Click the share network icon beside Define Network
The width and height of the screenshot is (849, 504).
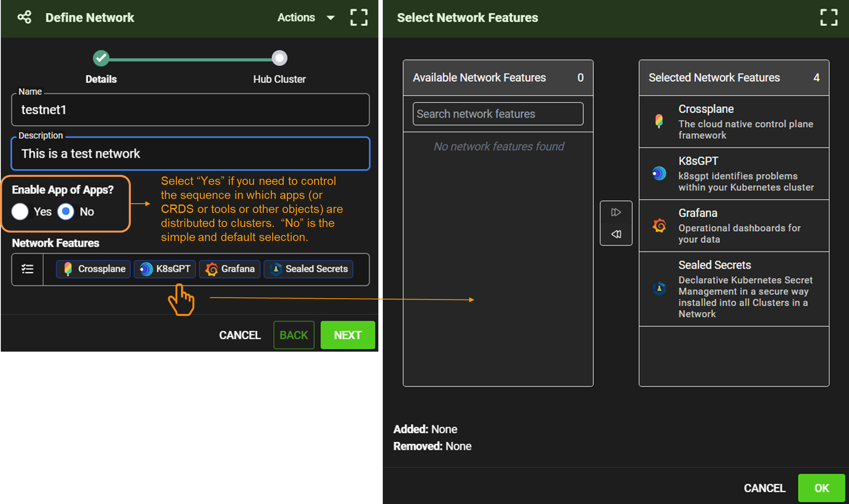pyautogui.click(x=24, y=17)
